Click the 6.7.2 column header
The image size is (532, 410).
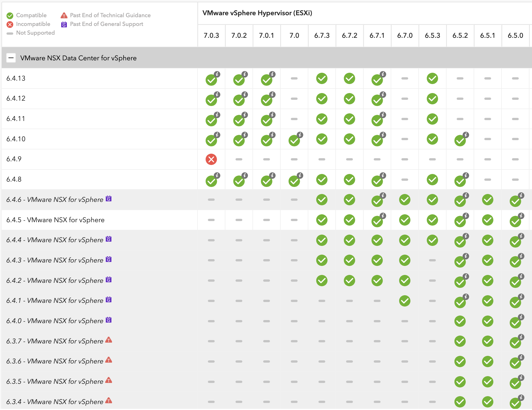click(x=349, y=36)
